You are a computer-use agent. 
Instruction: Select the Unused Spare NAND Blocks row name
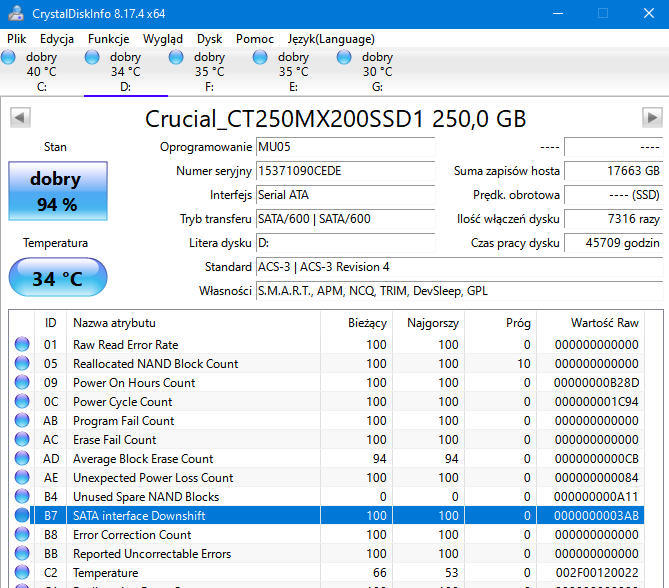point(146,496)
